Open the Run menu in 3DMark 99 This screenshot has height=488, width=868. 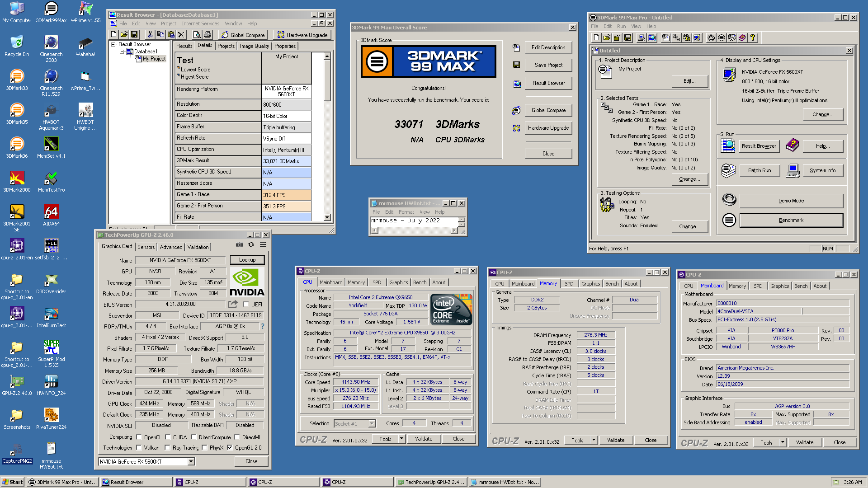coord(621,26)
